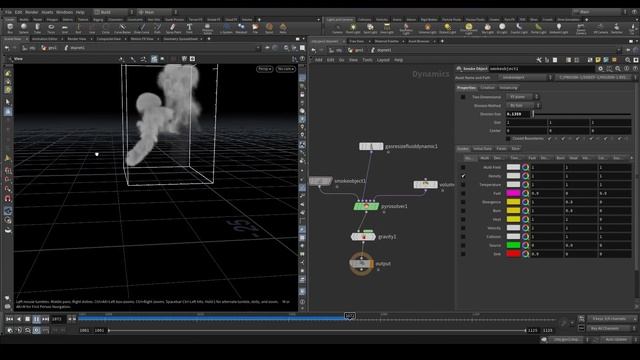Image resolution: width=640 pixels, height=360 pixels.
Task: Open the Build desktop dropdown
Action: point(114,12)
